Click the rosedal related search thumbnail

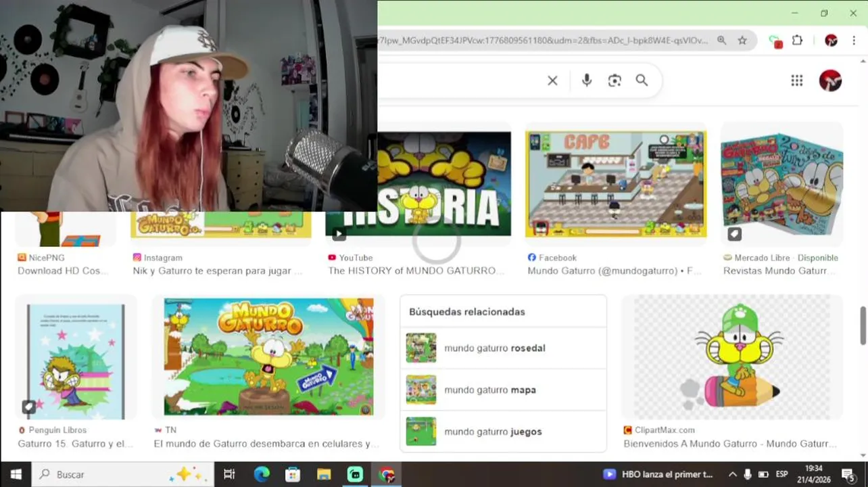tap(420, 348)
